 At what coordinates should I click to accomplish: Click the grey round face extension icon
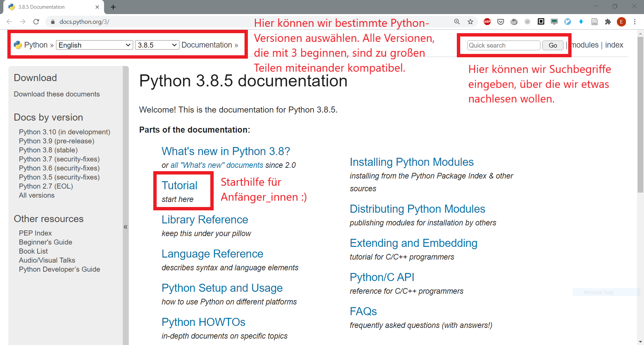(527, 22)
